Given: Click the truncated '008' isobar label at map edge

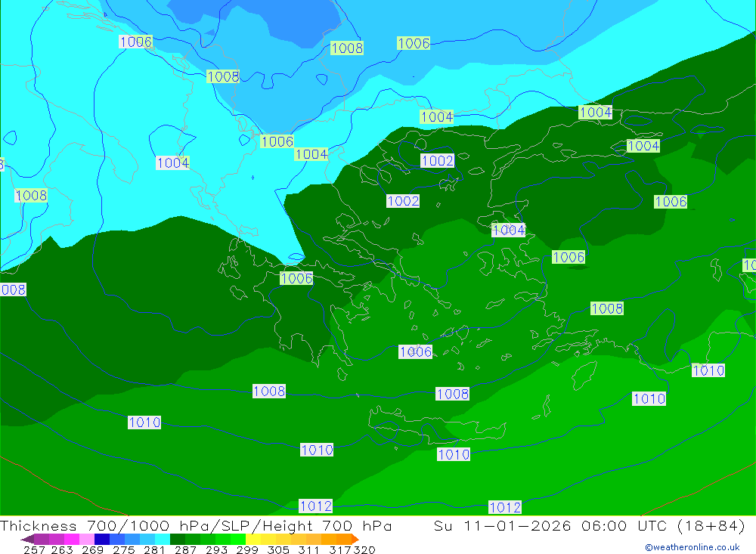Looking at the screenshot, I should 13,289.
